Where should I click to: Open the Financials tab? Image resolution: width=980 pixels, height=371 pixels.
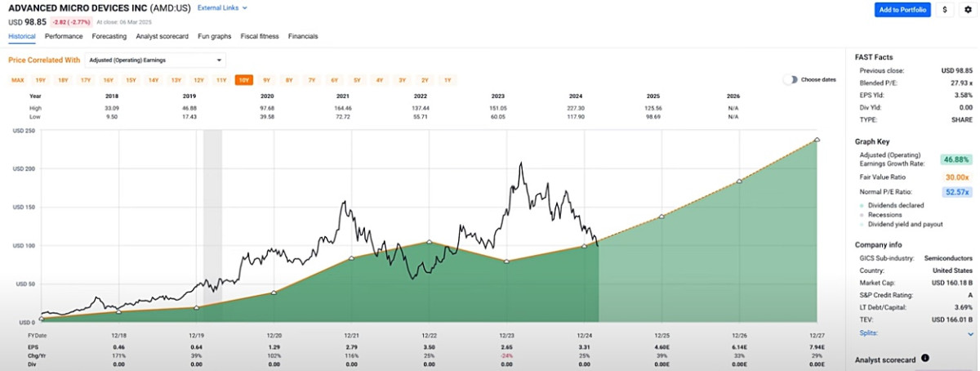pyautogui.click(x=303, y=37)
